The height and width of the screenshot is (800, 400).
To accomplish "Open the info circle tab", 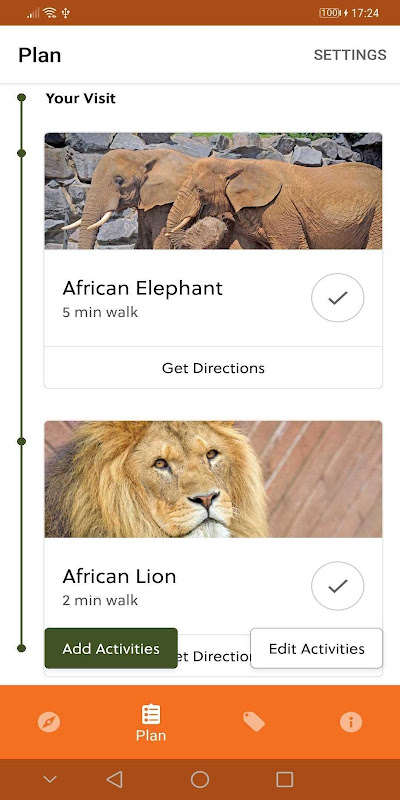I will 351,722.
